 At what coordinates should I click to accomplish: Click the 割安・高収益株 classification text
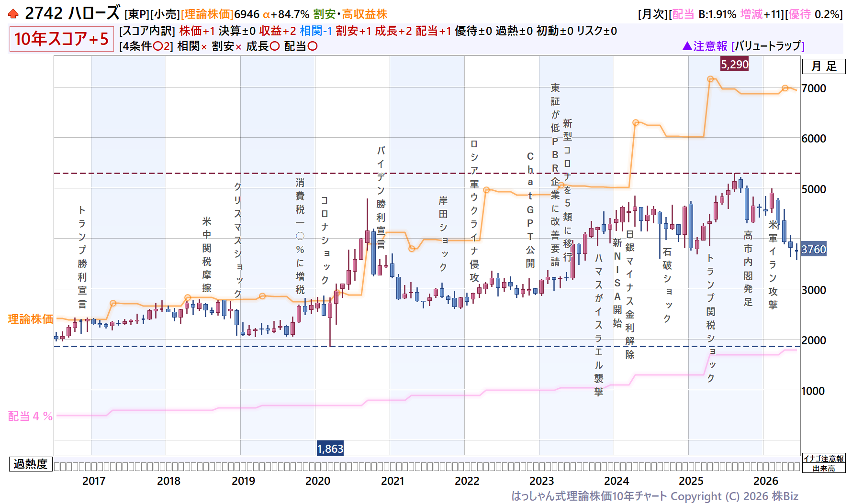click(350, 14)
